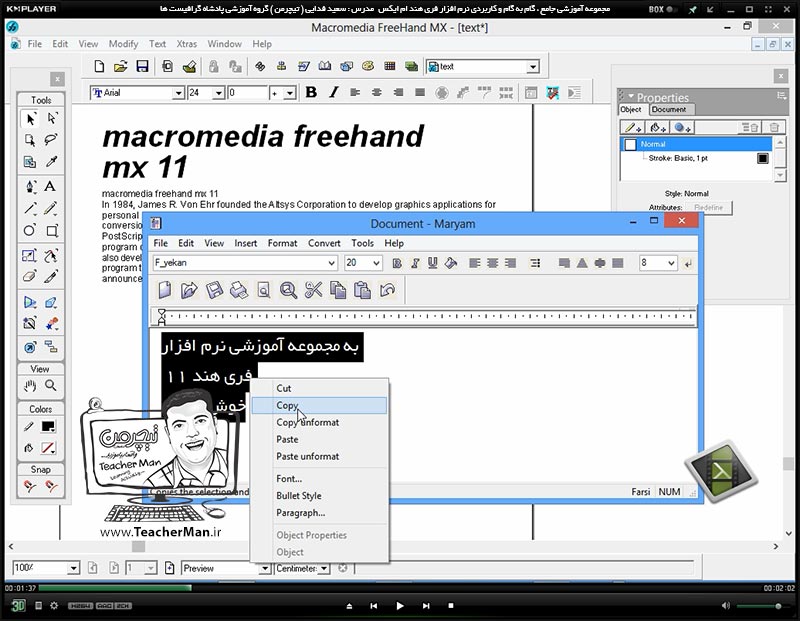The image size is (800, 621).
Task: Toggle Italic in FreeHand text toolbar
Action: [x=333, y=92]
